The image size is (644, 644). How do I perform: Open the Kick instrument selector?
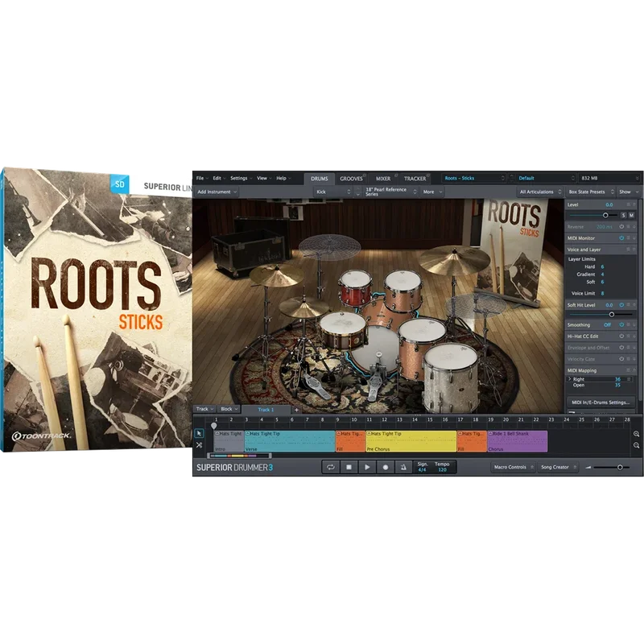[333, 192]
